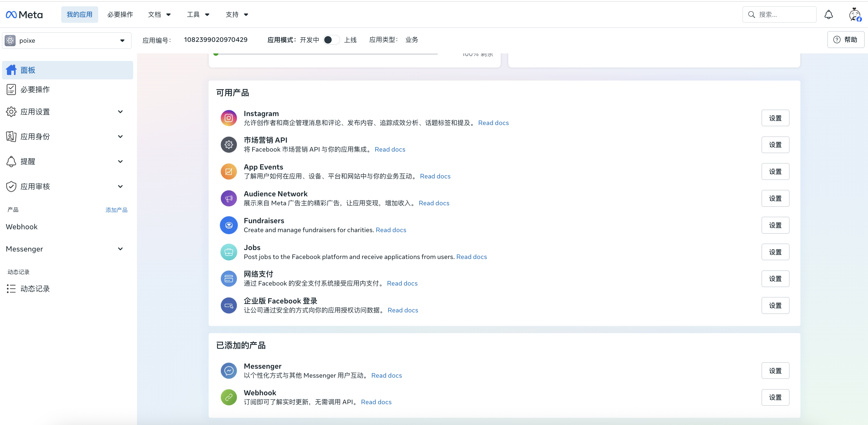Expand the 应用审核 section chevron
The image size is (868, 425).
point(120,186)
